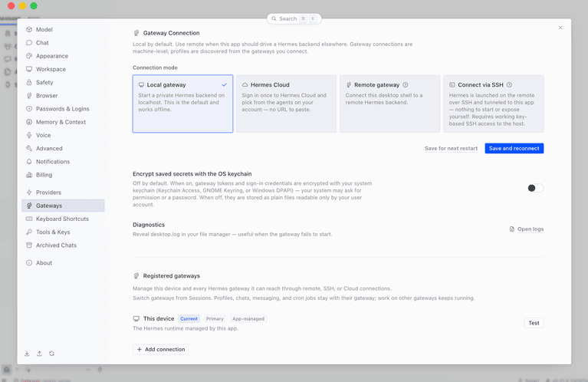Choose Hermes Cloud connection mode
The width and height of the screenshot is (588, 382).
pyautogui.click(x=286, y=104)
